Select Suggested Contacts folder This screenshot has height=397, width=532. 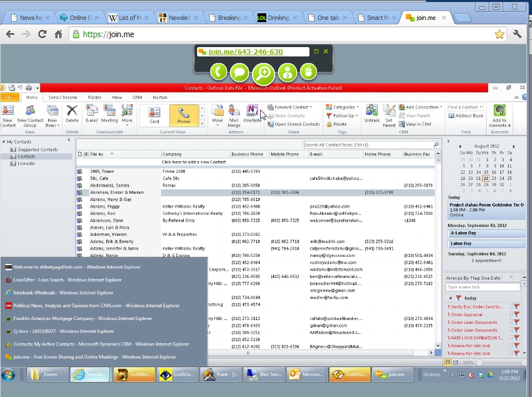coord(37,149)
